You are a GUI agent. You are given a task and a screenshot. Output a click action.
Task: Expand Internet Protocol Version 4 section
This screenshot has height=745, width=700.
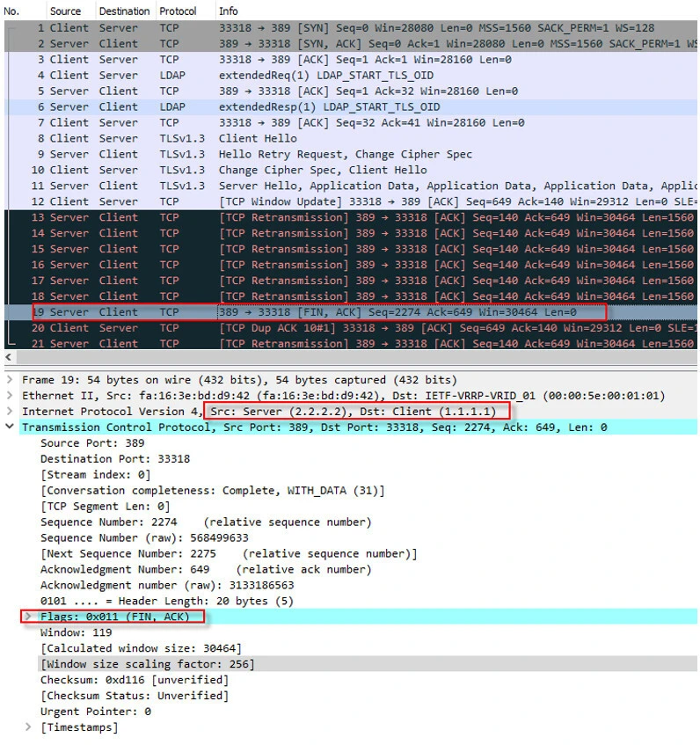pos(10,412)
